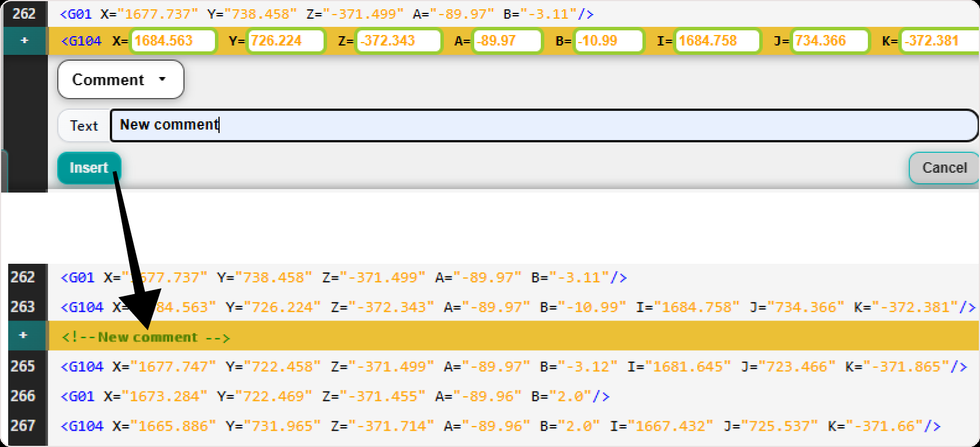Click the Insert button
980x447 pixels.
point(89,168)
